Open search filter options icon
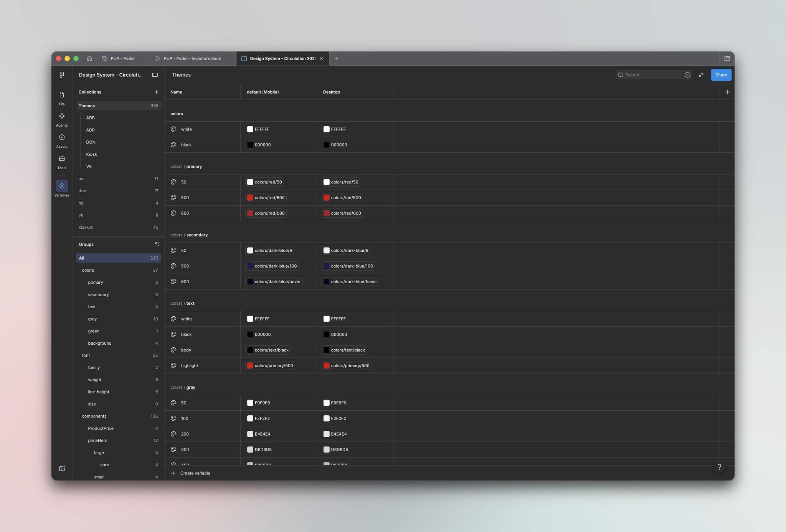 tap(687, 75)
